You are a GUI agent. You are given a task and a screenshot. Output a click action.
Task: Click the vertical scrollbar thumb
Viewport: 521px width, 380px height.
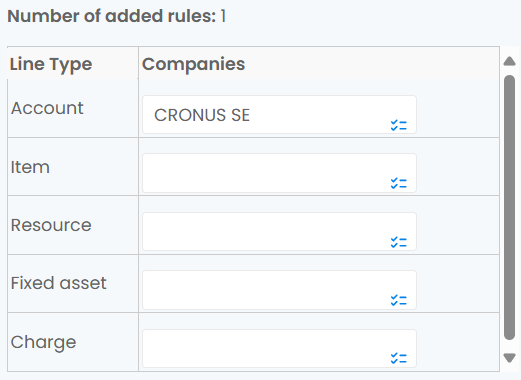pos(509,207)
